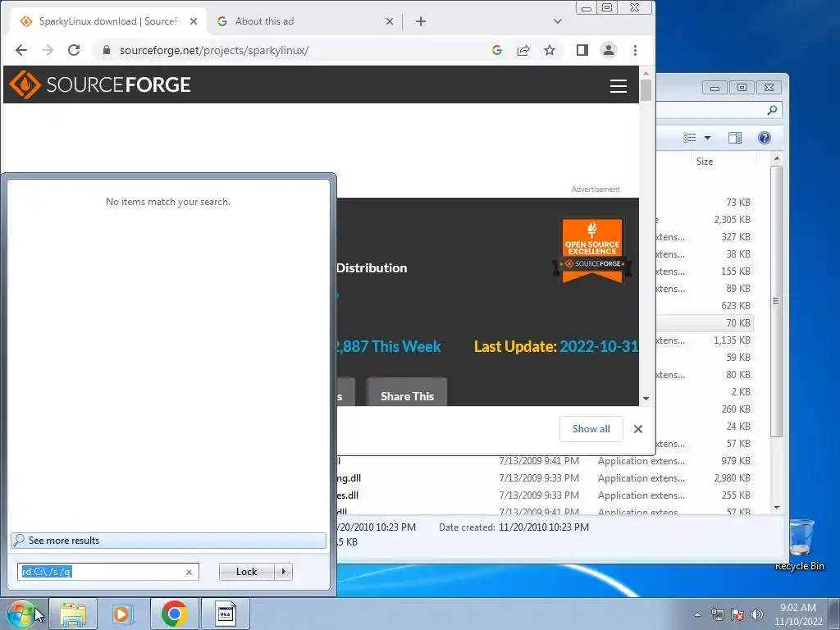Click the network tray icon
The image size is (840, 630).
click(717, 614)
